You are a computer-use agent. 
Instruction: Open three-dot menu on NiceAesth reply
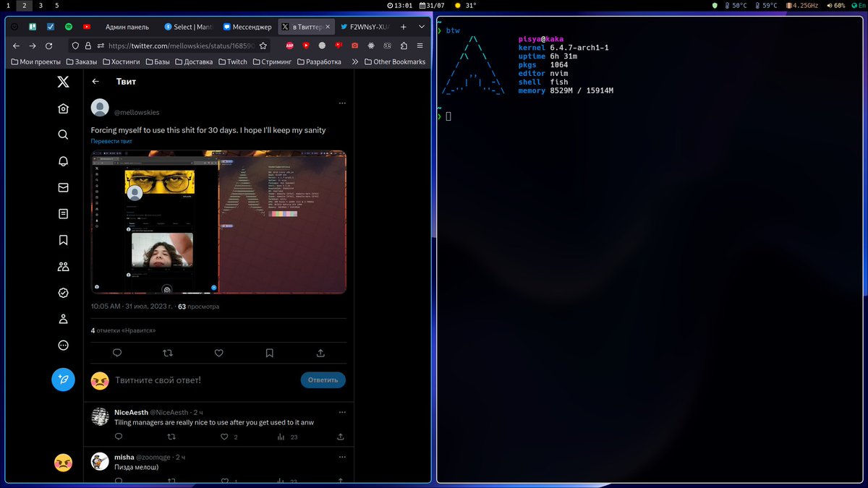coord(341,412)
